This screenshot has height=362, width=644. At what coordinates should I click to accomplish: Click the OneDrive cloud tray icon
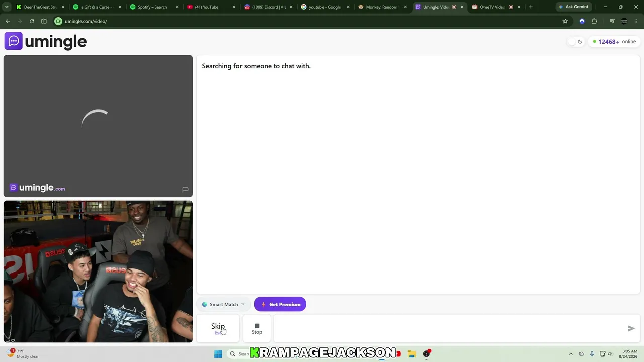pyautogui.click(x=581, y=354)
